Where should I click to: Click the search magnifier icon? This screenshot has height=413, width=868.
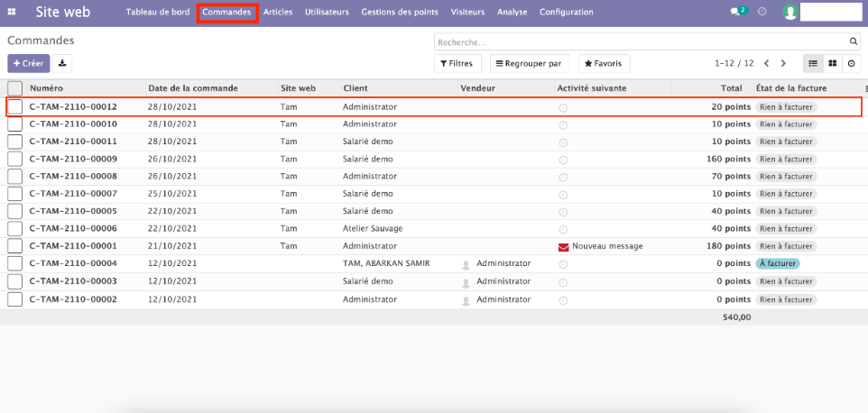point(854,41)
